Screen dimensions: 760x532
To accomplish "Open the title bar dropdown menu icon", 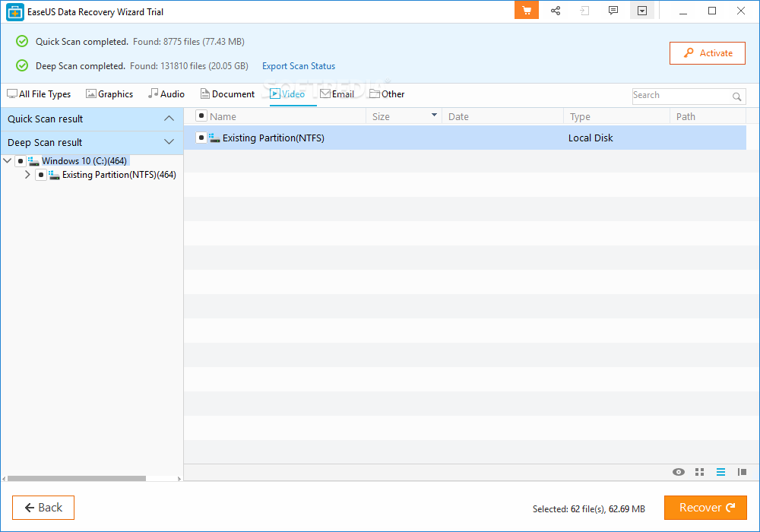I will [x=642, y=11].
